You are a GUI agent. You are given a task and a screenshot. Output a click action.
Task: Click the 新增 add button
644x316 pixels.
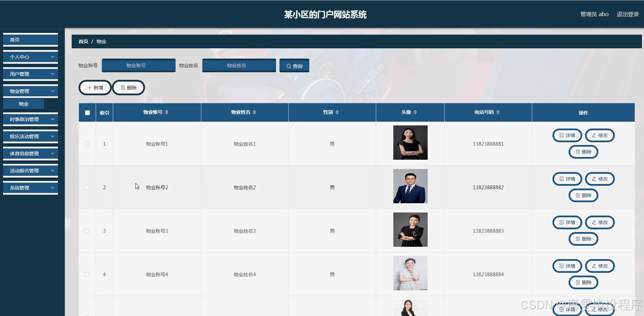pos(95,87)
